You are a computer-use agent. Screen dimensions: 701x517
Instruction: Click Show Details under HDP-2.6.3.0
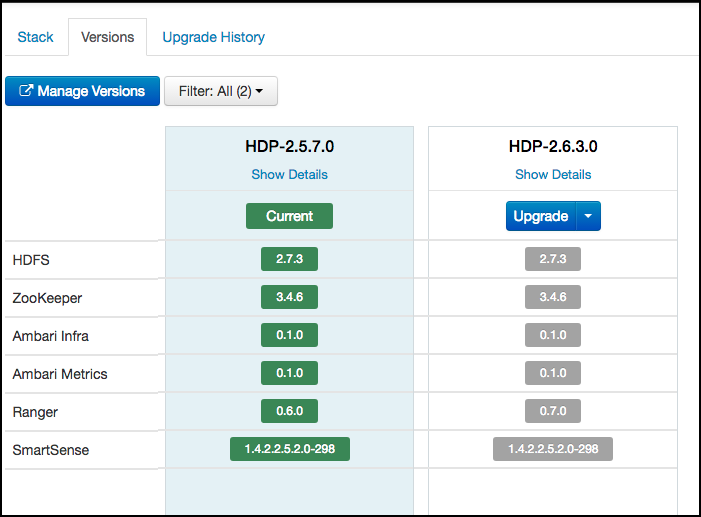553,174
